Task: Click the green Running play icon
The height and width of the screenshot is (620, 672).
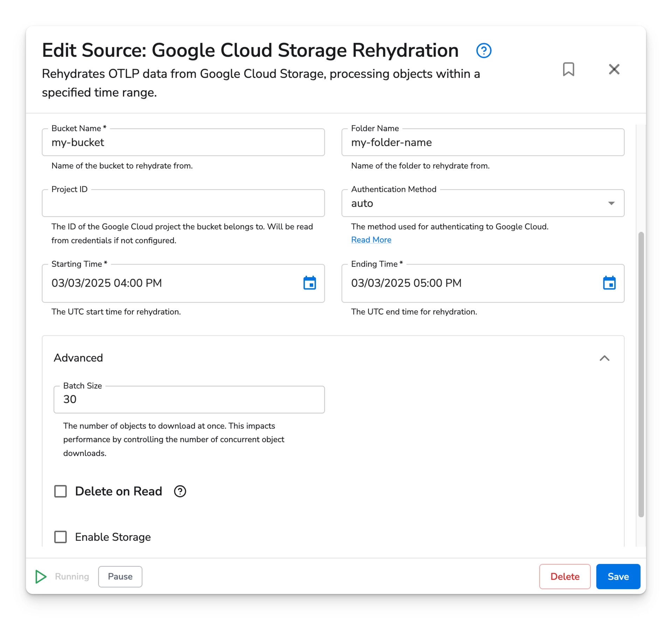Action: tap(41, 577)
